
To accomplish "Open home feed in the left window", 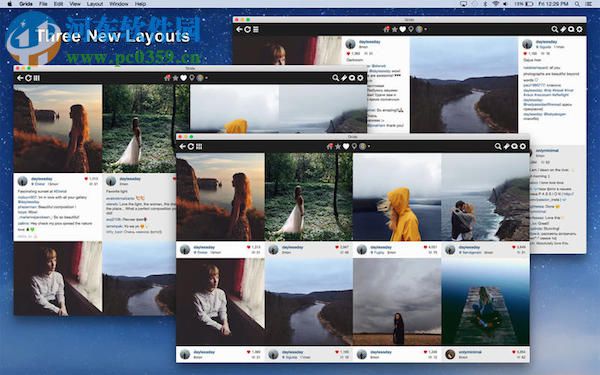I will pyautogui.click(x=167, y=78).
